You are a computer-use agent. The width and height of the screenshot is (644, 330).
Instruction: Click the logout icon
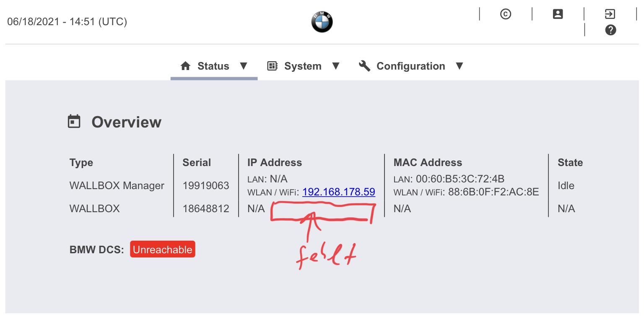click(610, 14)
